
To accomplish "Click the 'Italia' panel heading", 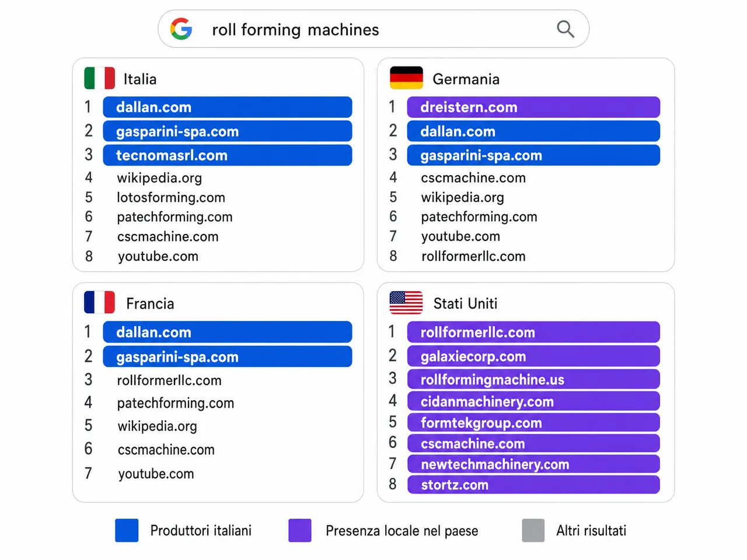I will tap(140, 79).
